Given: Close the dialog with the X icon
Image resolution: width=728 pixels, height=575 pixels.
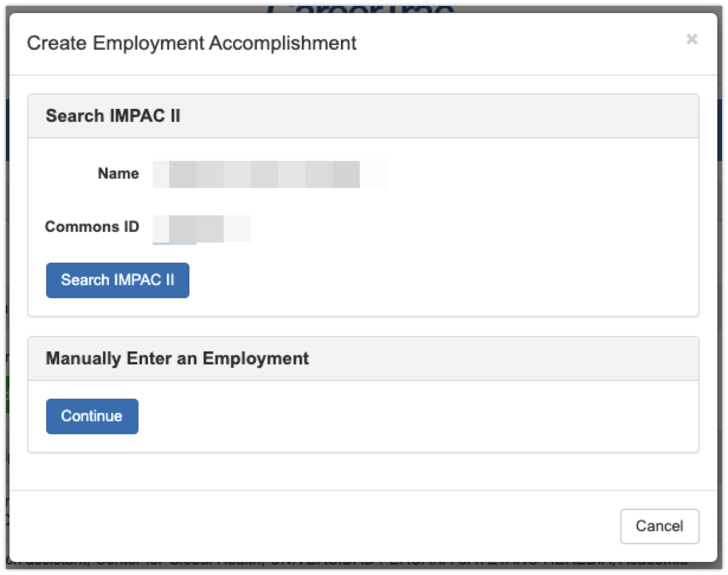Looking at the screenshot, I should [x=691, y=40].
